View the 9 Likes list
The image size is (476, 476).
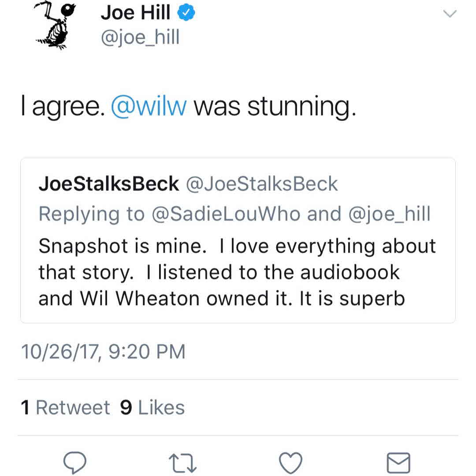click(152, 408)
